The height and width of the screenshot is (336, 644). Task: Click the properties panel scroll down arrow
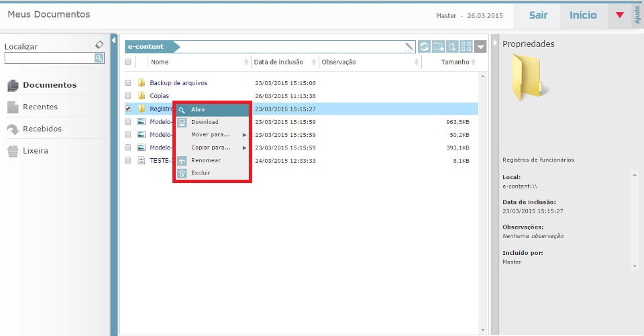pyautogui.click(x=635, y=266)
